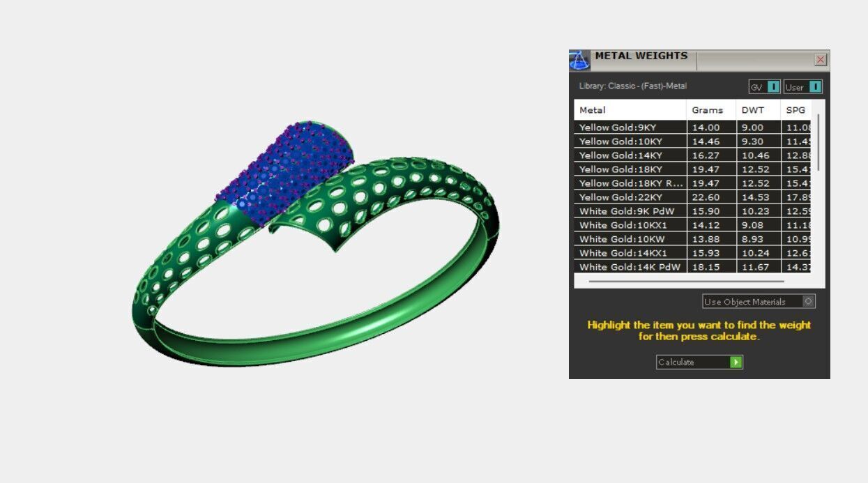This screenshot has height=483, width=868.
Task: Click the SPG column header
Action: click(796, 110)
